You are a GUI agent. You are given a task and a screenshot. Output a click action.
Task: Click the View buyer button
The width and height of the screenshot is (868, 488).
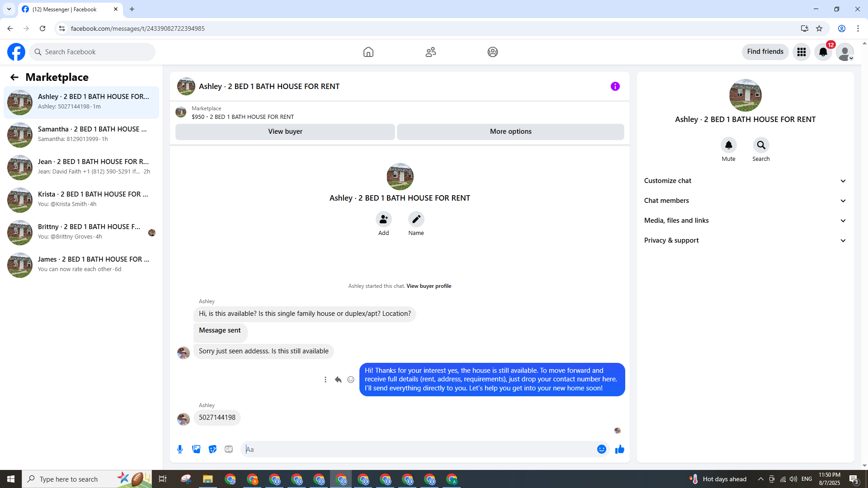pyautogui.click(x=285, y=131)
